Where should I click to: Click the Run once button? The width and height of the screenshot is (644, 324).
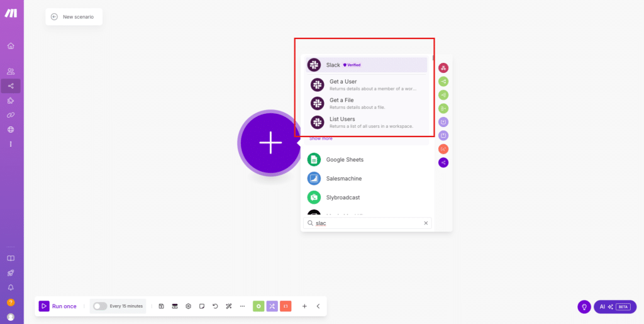(57, 306)
